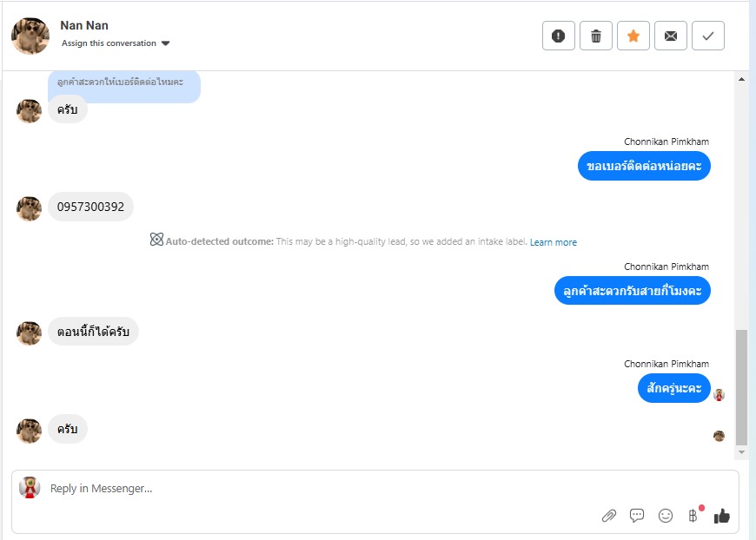Delete conversation using the trash icon
Image resolution: width=756 pixels, height=540 pixels.
[596, 36]
